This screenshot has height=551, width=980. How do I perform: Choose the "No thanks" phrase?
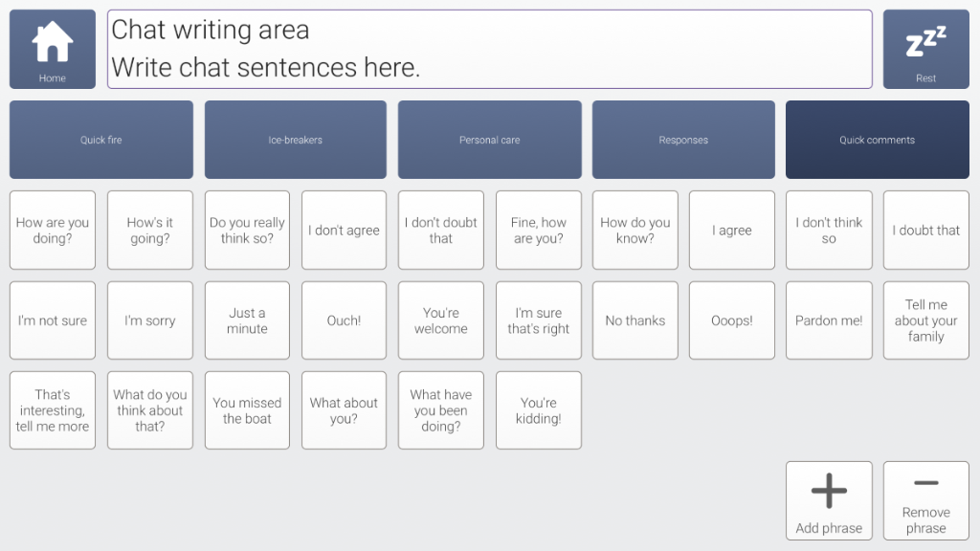coord(635,320)
